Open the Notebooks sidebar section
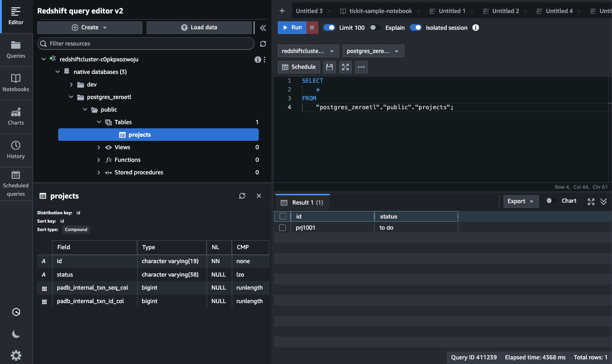 coord(16,83)
